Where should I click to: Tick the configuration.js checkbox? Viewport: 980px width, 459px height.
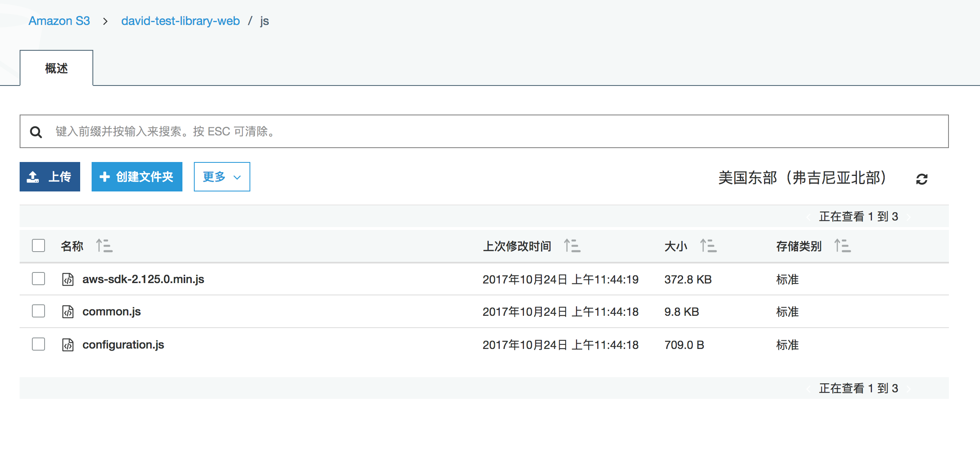(38, 344)
